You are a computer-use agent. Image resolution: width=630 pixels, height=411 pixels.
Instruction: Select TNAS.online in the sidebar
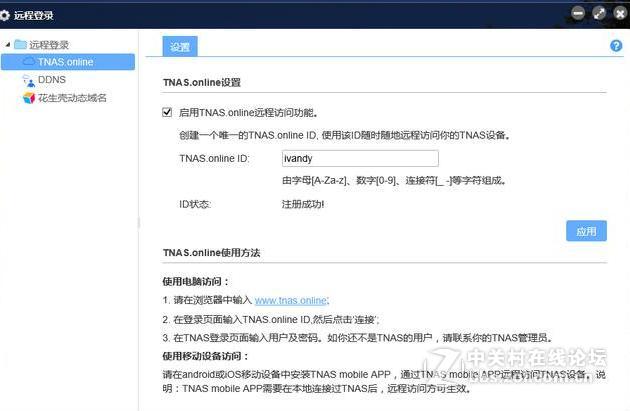(x=68, y=62)
